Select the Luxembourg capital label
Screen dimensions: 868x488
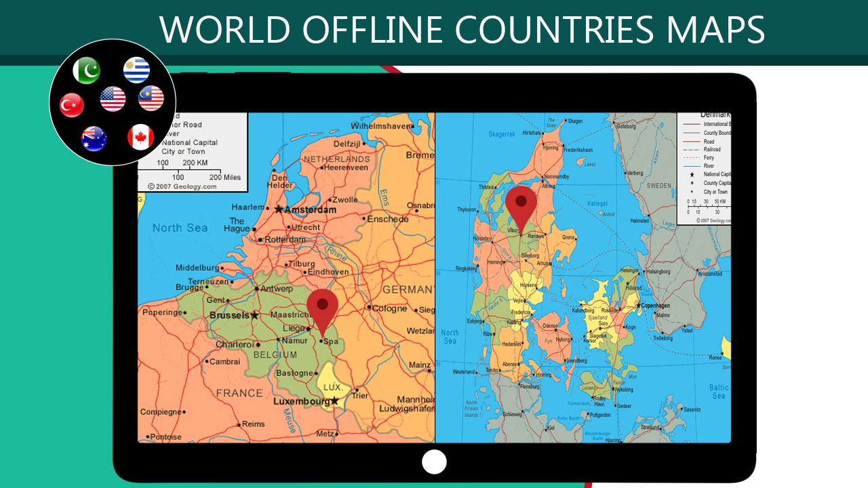pos(300,401)
